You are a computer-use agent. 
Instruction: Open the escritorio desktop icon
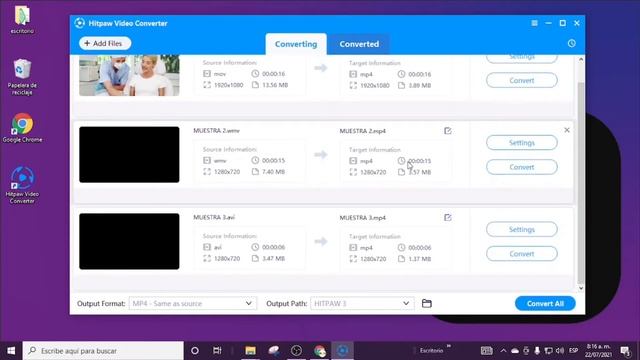[22, 19]
